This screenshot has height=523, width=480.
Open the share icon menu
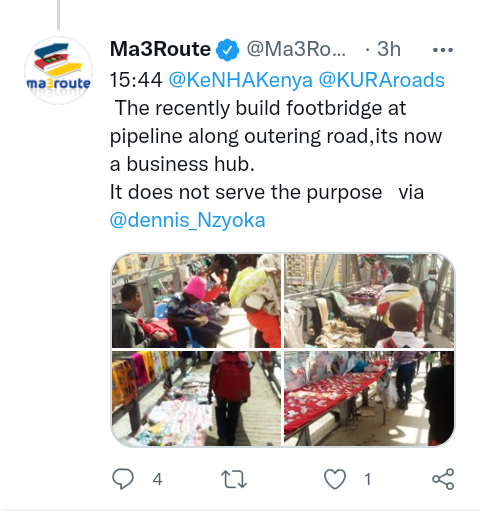(x=443, y=479)
